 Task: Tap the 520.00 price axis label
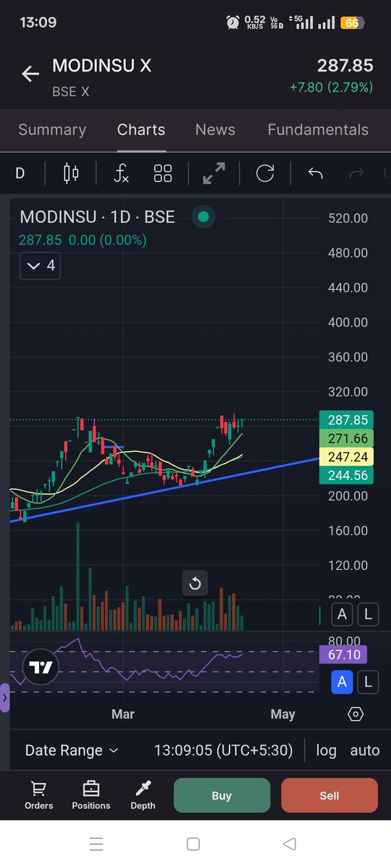pos(348,218)
